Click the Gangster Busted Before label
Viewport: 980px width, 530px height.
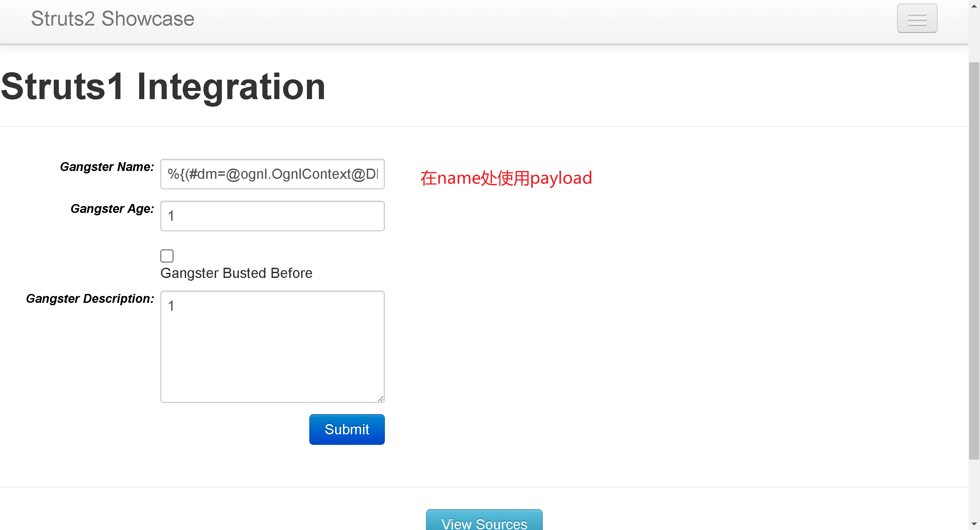[236, 273]
